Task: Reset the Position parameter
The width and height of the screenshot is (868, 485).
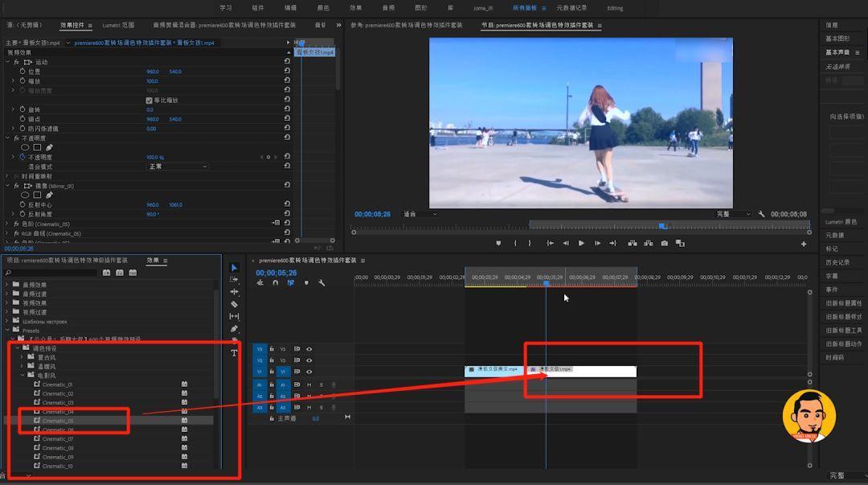Action: 287,71
